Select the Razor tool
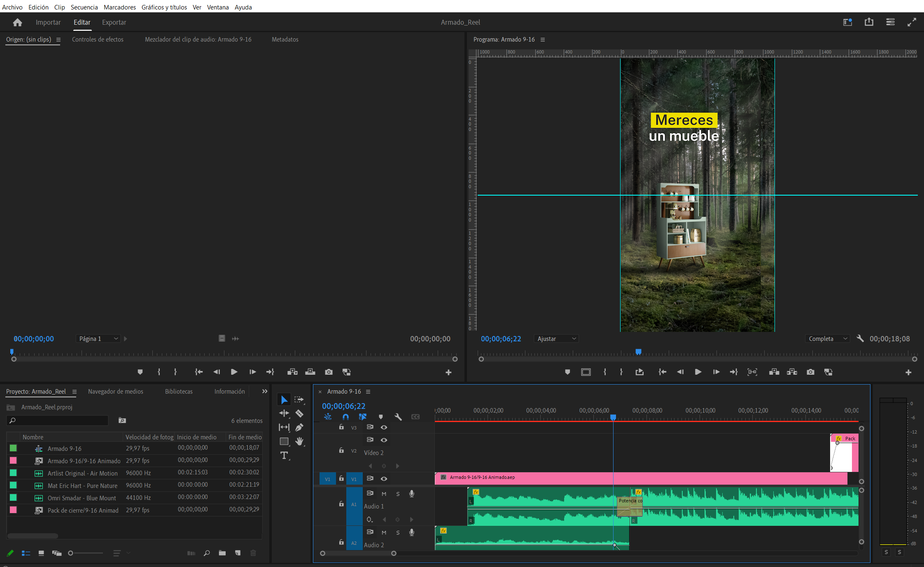 299,413
